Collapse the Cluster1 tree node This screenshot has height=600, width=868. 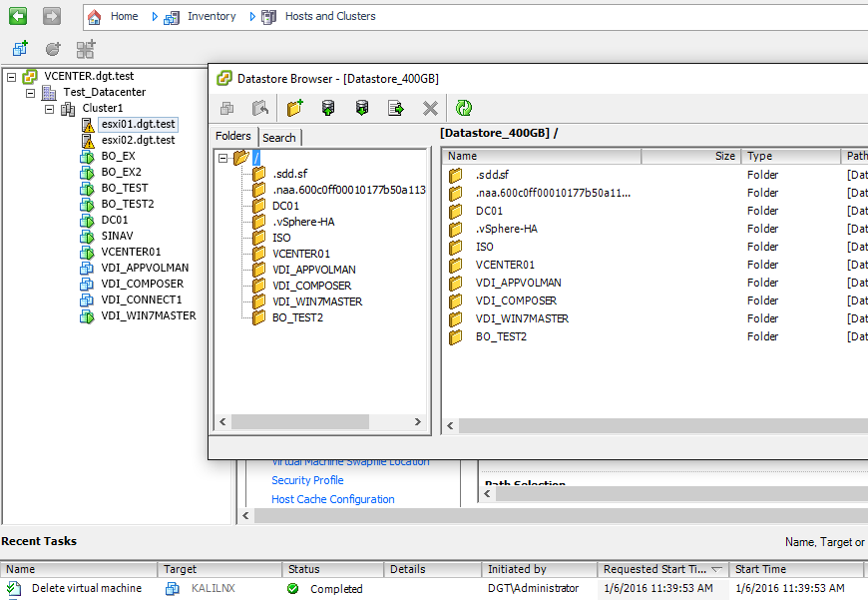(x=49, y=109)
